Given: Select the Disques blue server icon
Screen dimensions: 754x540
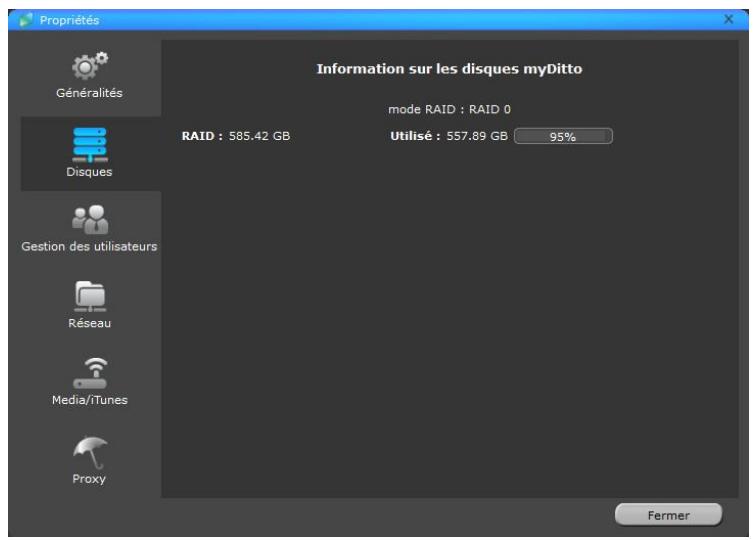Looking at the screenshot, I should [x=90, y=145].
